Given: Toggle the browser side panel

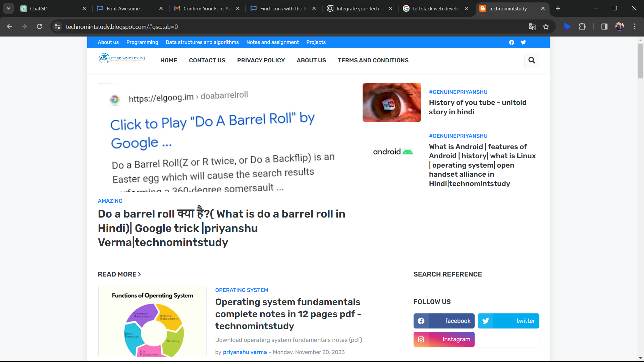Looking at the screenshot, I should pos(604,26).
